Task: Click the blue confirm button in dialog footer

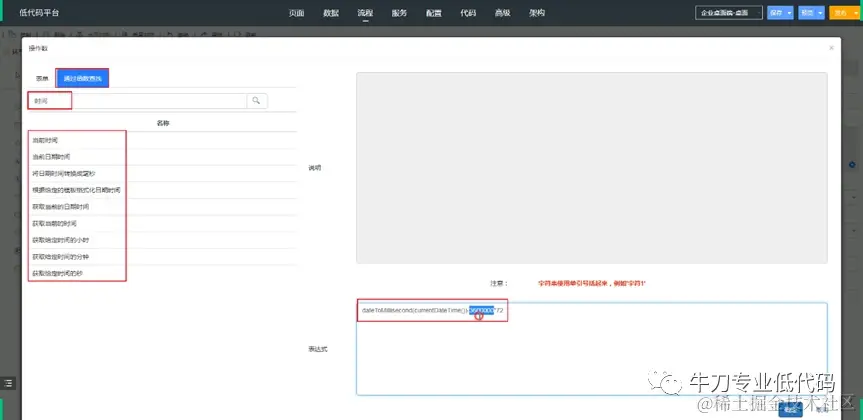Action: click(790, 410)
